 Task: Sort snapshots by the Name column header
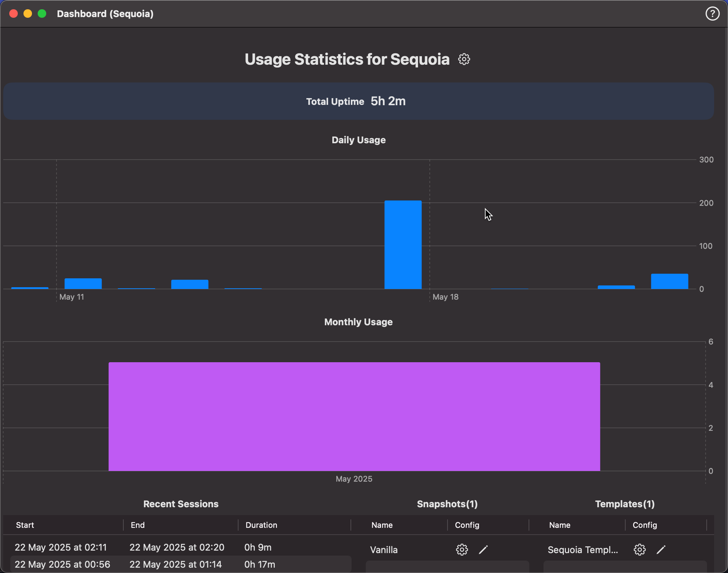[x=381, y=525]
